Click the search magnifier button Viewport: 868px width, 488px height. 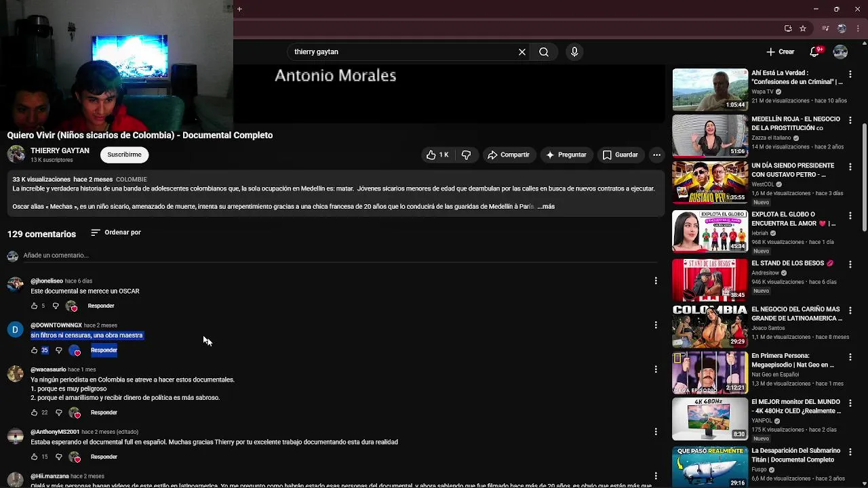click(544, 52)
